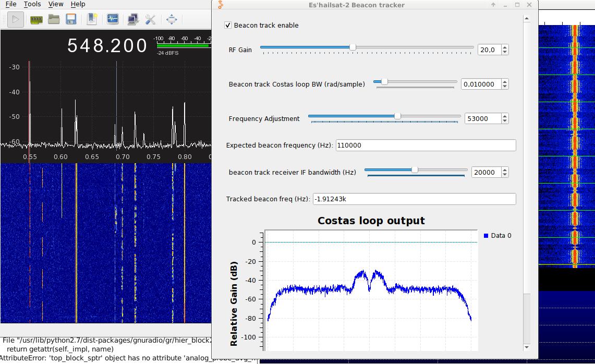Decrease Frequency Adjustment with down arrow
The image size is (595, 364).
[505, 121]
